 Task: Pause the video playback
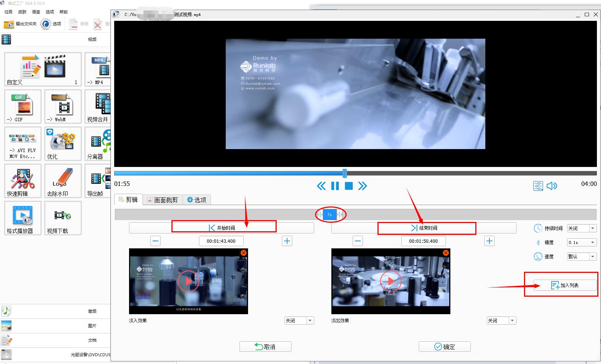(335, 186)
